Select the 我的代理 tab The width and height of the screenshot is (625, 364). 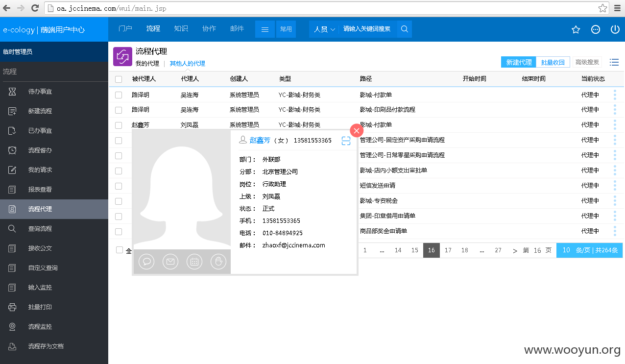(x=147, y=64)
